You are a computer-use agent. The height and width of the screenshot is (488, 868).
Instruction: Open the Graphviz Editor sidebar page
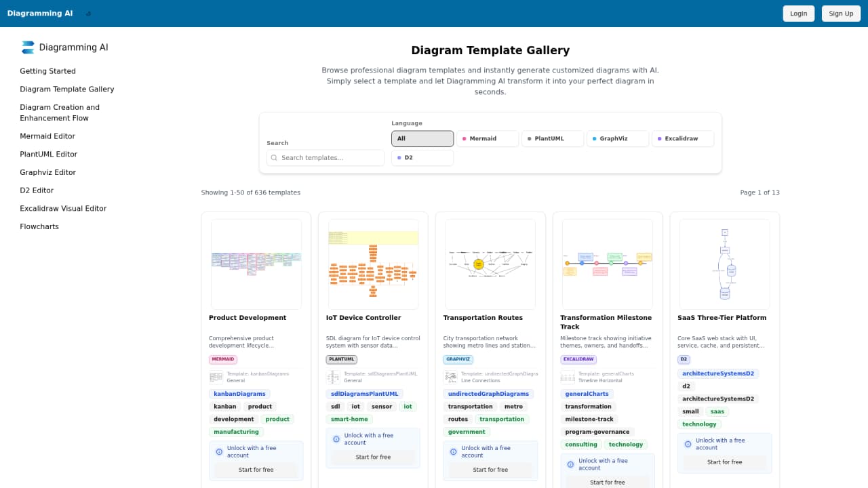coord(48,173)
